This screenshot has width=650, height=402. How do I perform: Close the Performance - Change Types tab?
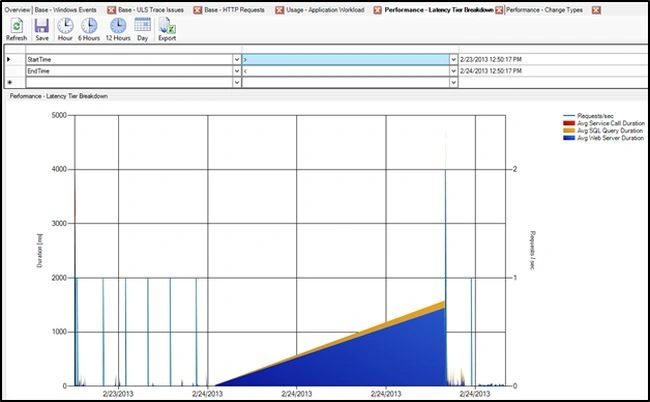pyautogui.click(x=596, y=10)
